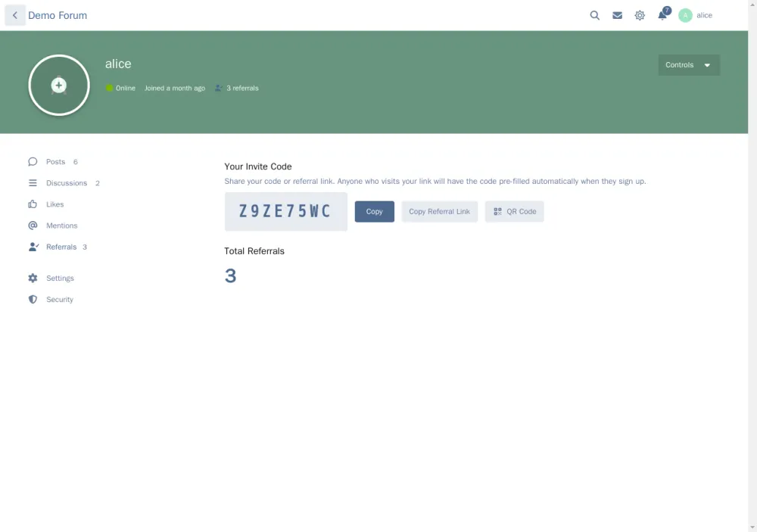Show the QR Code button
Viewport: 757px width, 532px height.
coord(514,211)
